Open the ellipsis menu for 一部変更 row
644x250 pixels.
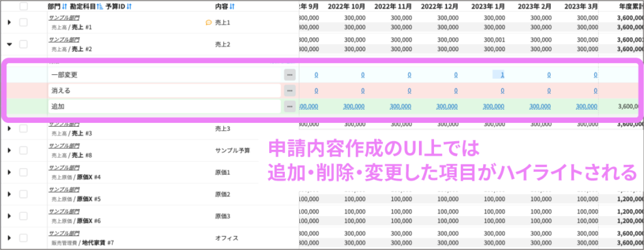289,75
